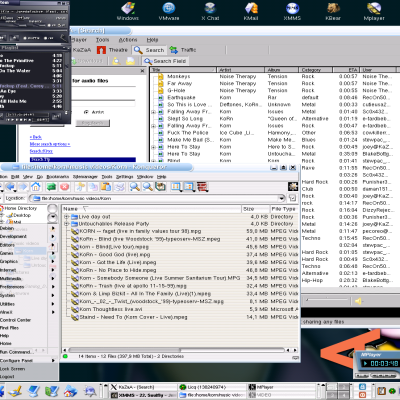Viewport: 400px width, 400px height.
Task: Click the Cut scissors icon in Konqueror
Action: click(80, 187)
